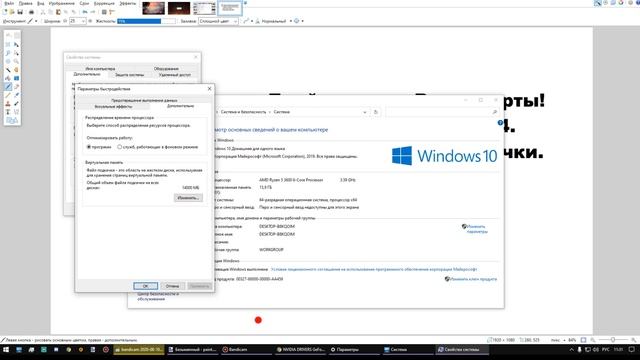Viewport: 640px width, 360px height.
Task: Select the Text tool
Action: coord(8,112)
